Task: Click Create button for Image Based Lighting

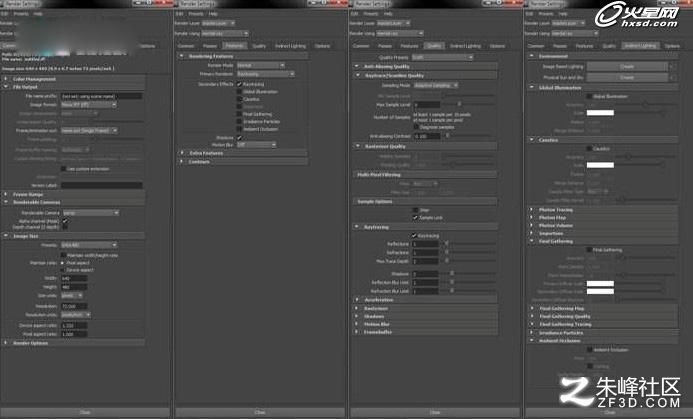Action: tap(627, 67)
